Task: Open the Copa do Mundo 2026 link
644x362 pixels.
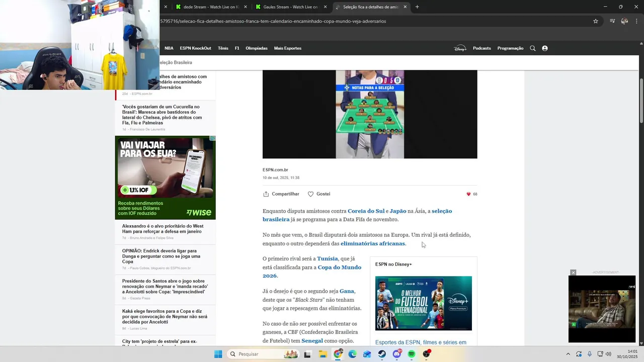Action: tap(312, 271)
